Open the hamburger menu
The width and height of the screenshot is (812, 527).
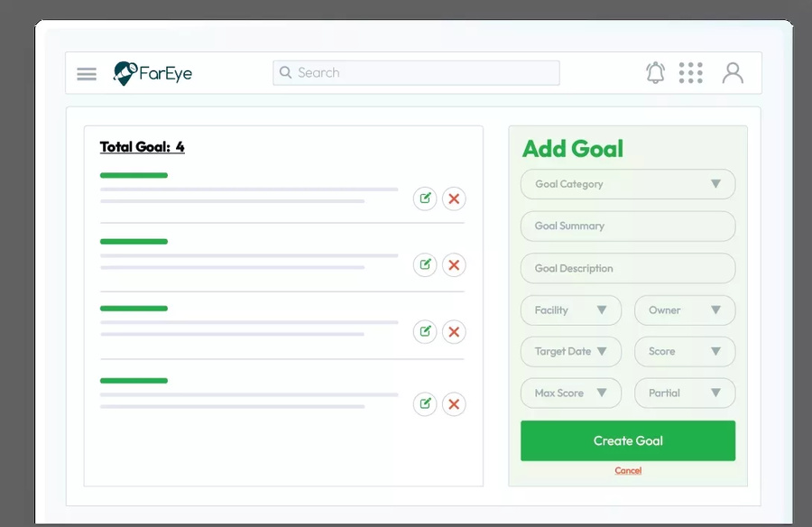point(87,74)
